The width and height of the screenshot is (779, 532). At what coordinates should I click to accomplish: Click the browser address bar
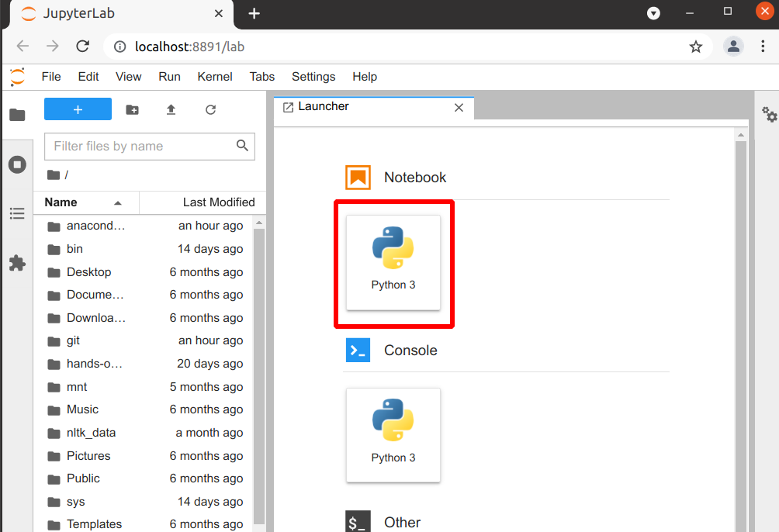(x=407, y=47)
